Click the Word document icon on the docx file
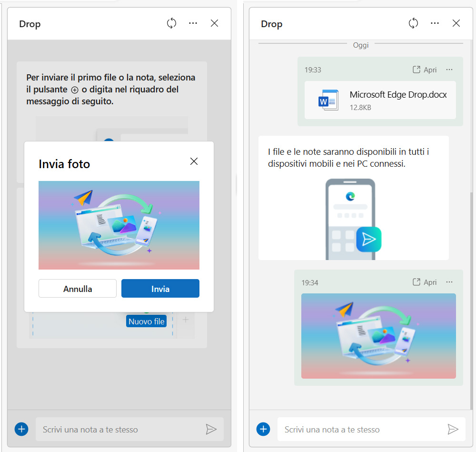Viewport: 476px width, 452px height. click(327, 100)
